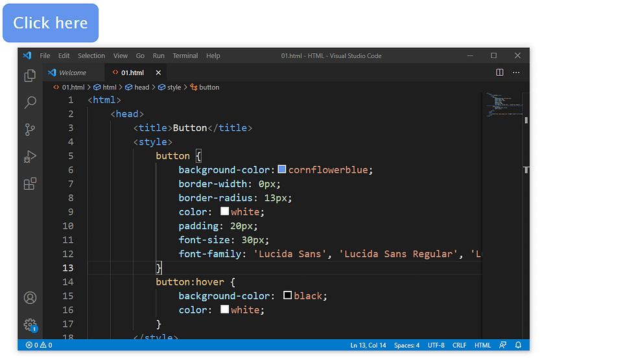Click the blue "Click here" button
The width and height of the screenshot is (634, 364).
[x=51, y=23]
